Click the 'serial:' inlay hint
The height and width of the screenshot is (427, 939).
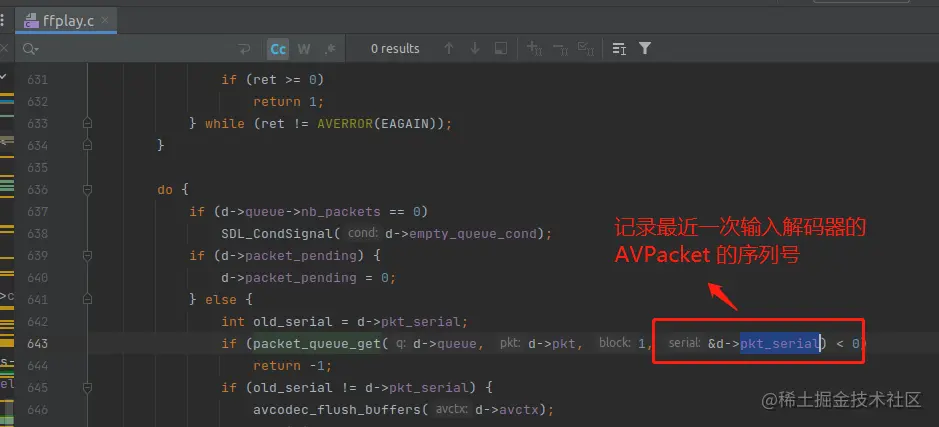[x=684, y=344]
